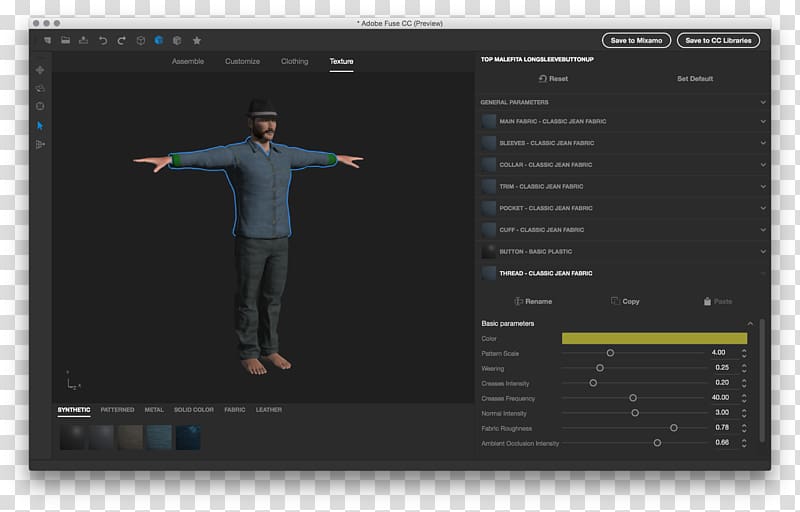Select the light blue denim material thumbnail
800x512 pixels.
159,438
